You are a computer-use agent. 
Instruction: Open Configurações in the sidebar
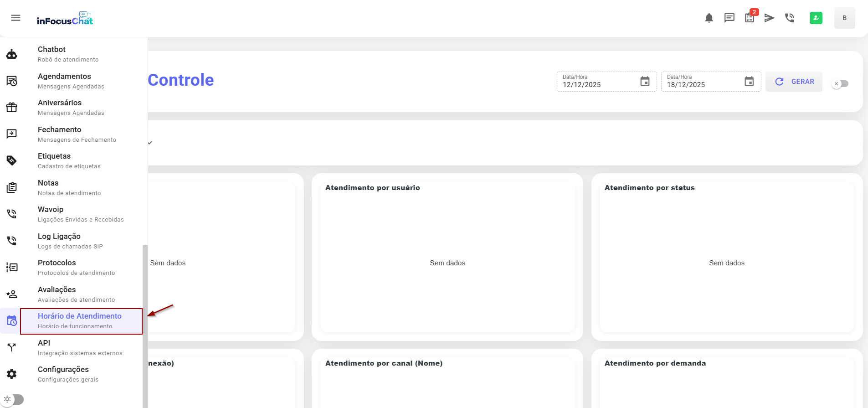click(63, 374)
